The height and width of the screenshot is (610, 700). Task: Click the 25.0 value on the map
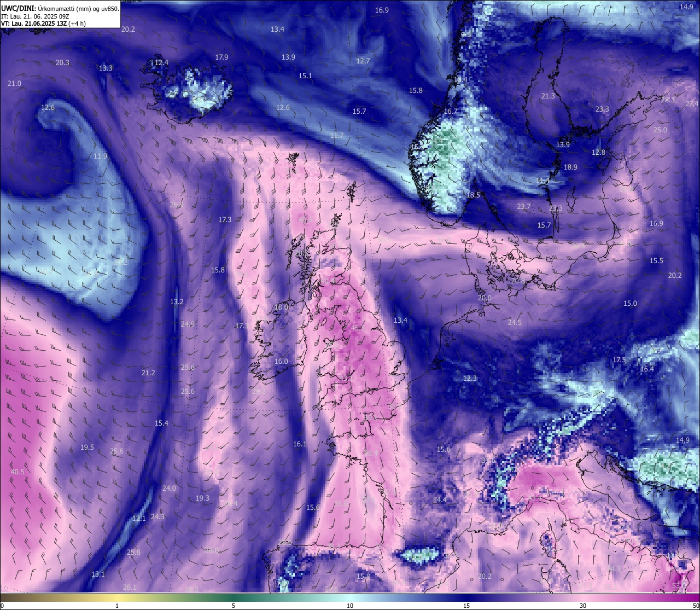coord(660,130)
